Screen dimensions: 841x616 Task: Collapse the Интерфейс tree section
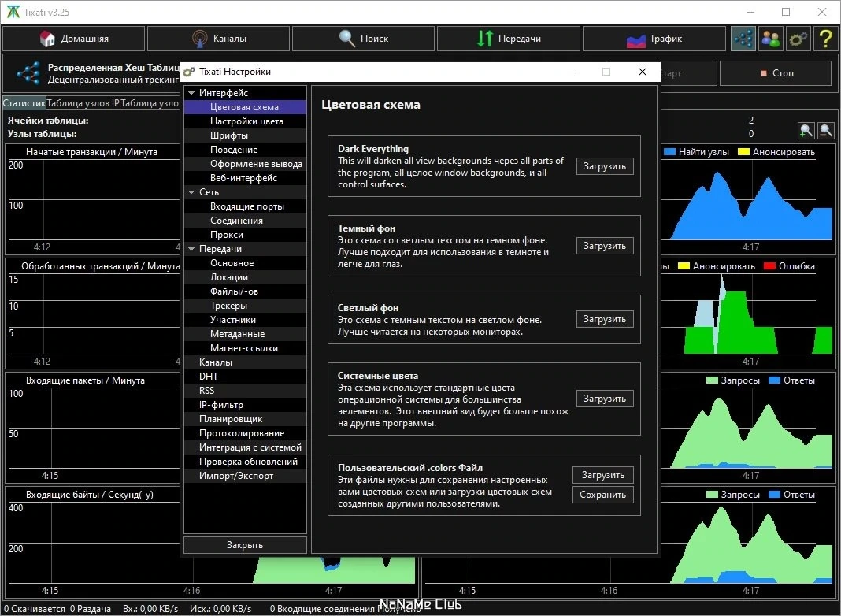tap(191, 93)
